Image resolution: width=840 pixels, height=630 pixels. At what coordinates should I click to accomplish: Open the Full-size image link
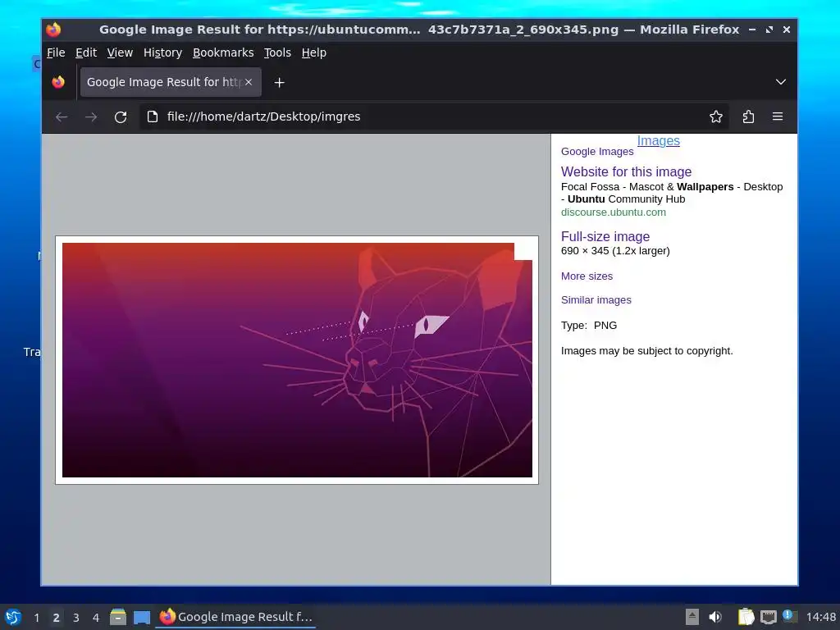pos(605,237)
